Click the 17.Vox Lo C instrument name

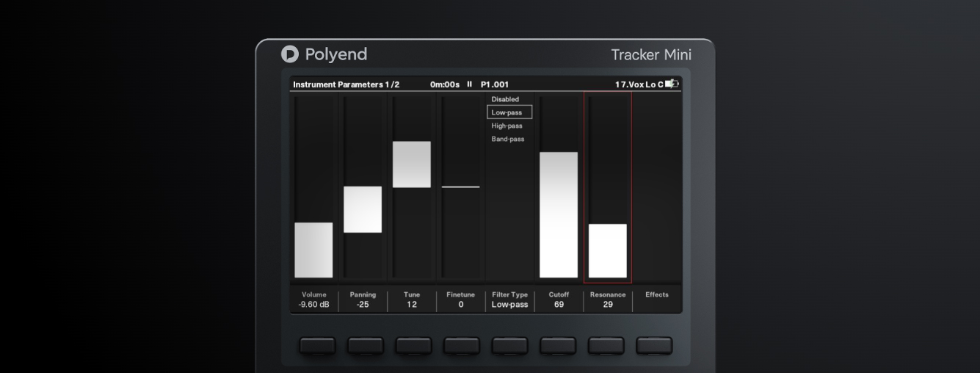tap(639, 84)
